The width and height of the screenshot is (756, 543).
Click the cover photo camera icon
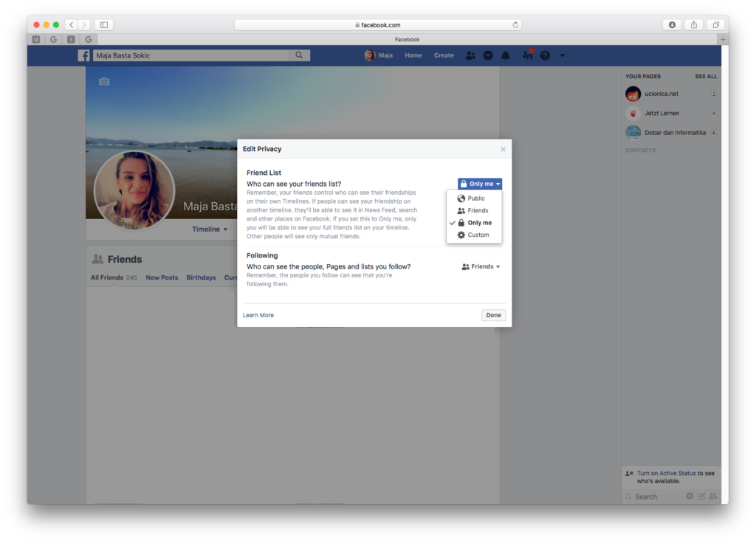104,82
